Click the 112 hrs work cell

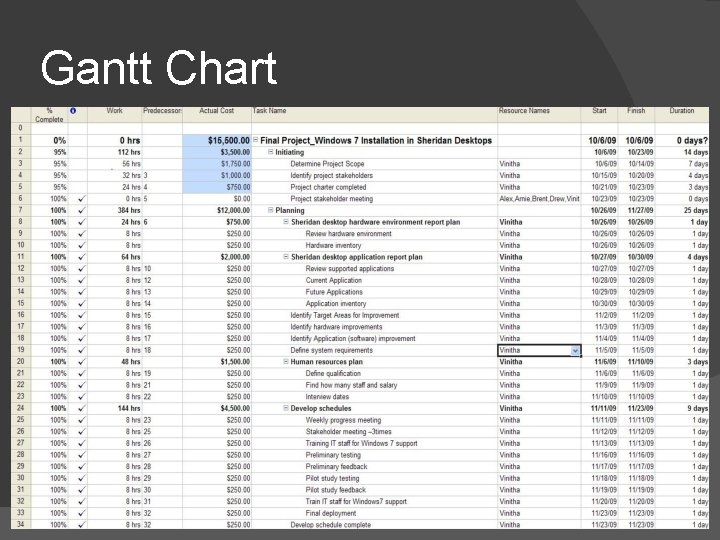click(x=115, y=152)
